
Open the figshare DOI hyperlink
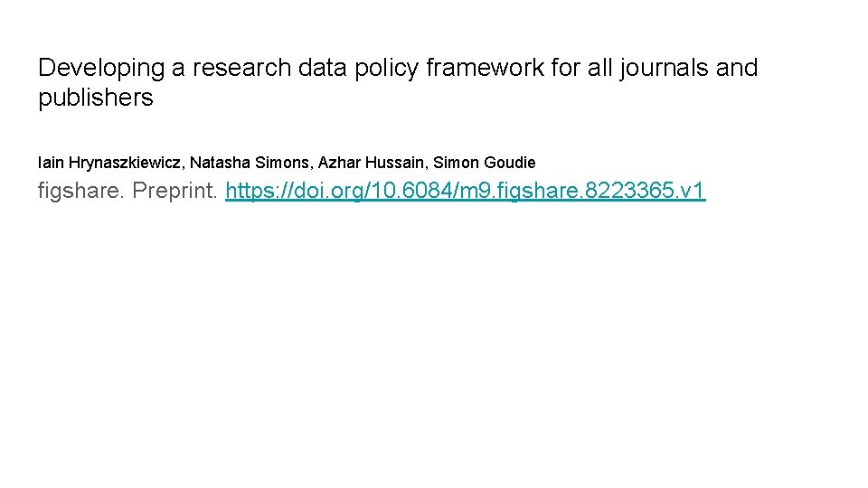466,191
